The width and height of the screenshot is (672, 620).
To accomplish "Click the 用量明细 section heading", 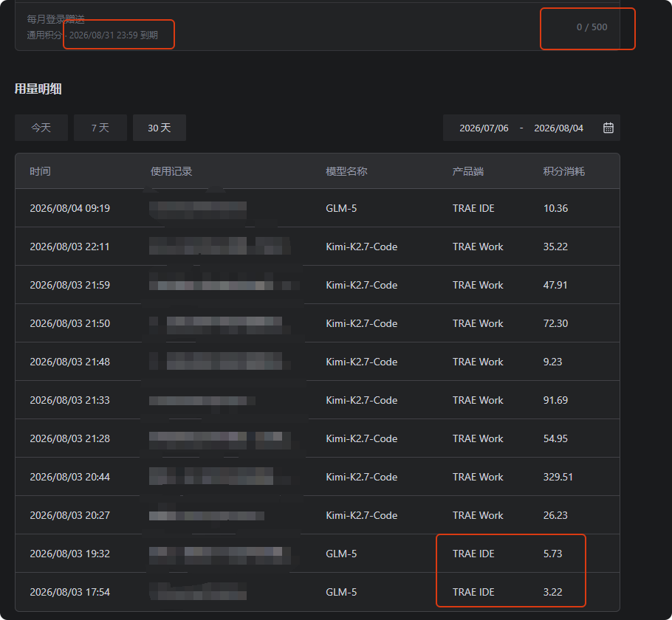I will [38, 89].
